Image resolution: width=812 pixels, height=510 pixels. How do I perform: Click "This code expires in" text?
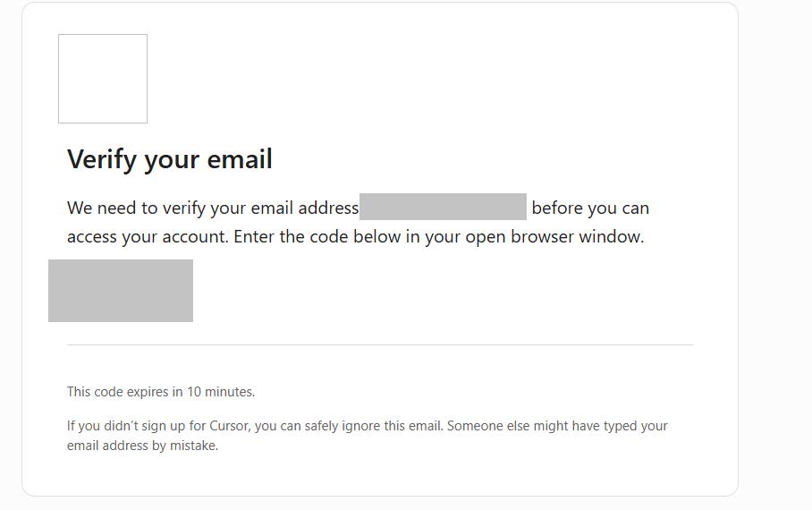(x=125, y=392)
